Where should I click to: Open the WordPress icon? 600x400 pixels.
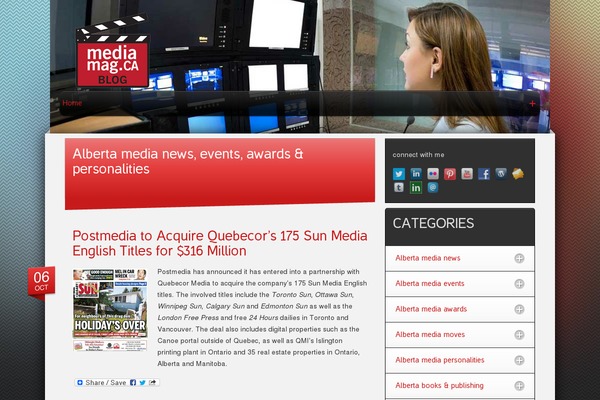(x=501, y=174)
